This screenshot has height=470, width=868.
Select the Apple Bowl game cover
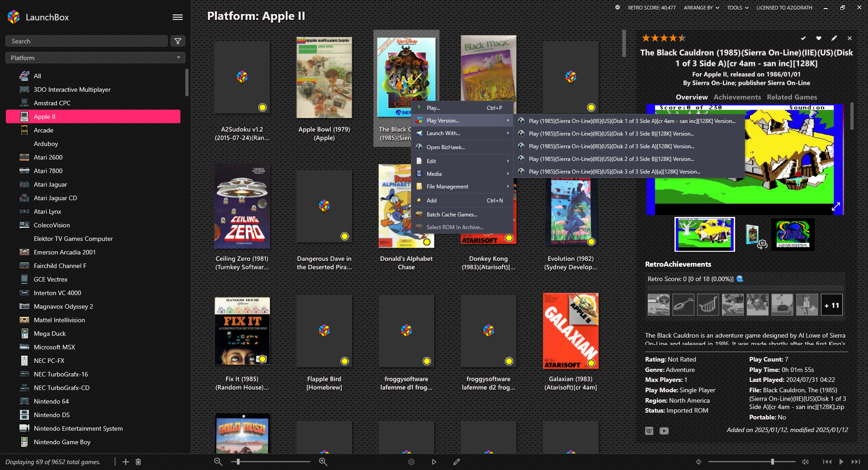point(324,77)
